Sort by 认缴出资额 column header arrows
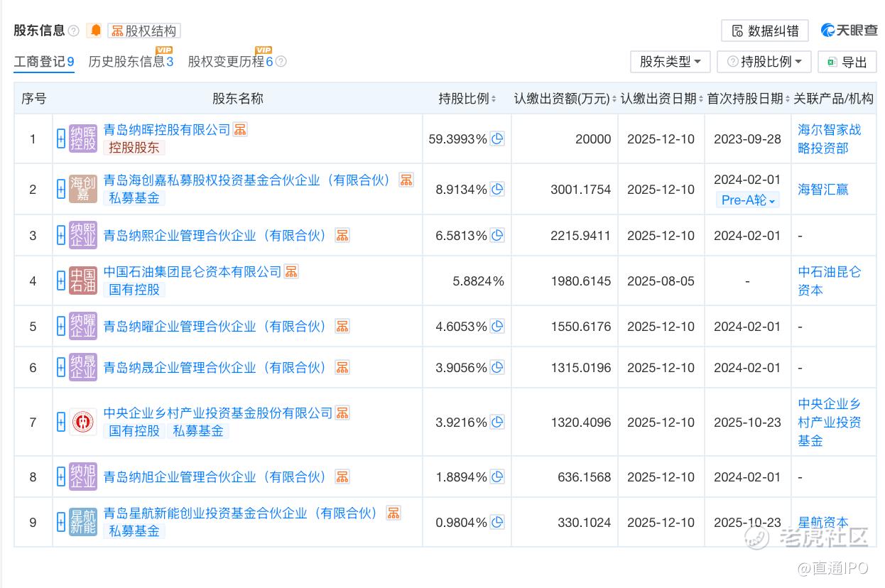 (614, 99)
